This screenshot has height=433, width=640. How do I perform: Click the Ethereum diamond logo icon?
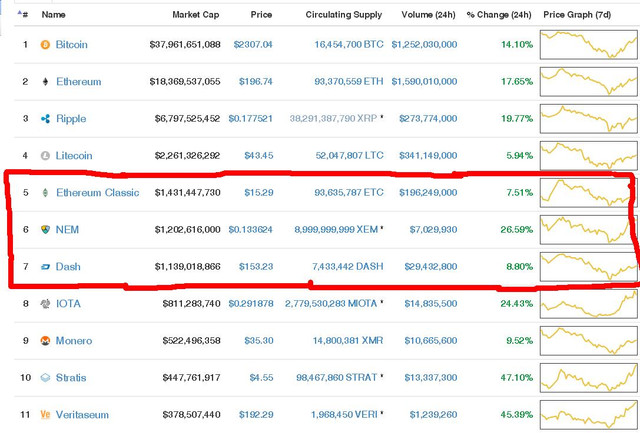pos(45,82)
